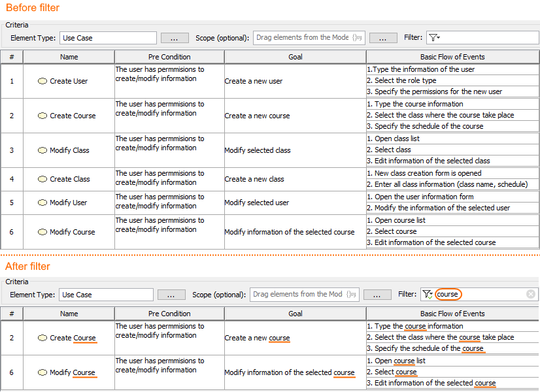This screenshot has height=392, width=540.
Task: Click the '...' button next to upper Element Type
Action: pos(175,38)
